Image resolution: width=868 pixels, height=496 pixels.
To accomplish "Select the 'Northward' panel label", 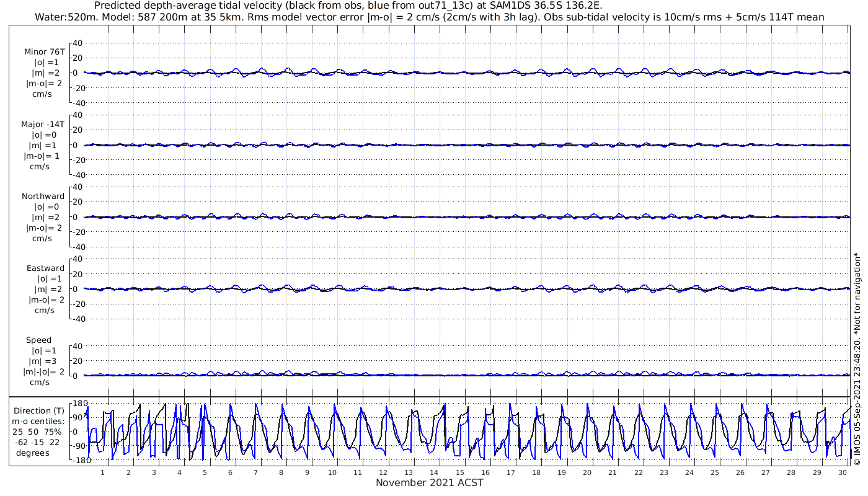I will [43, 196].
